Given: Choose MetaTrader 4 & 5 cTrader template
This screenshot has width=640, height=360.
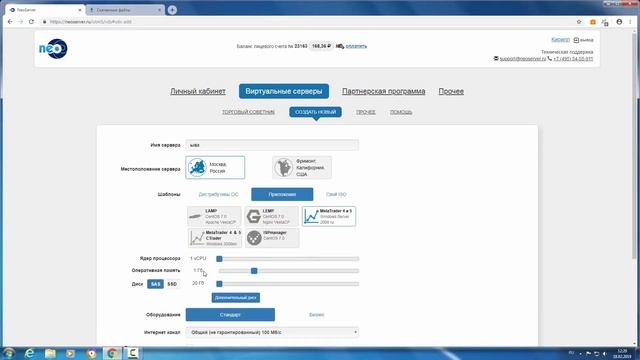Looking at the screenshot, I should click(x=214, y=238).
